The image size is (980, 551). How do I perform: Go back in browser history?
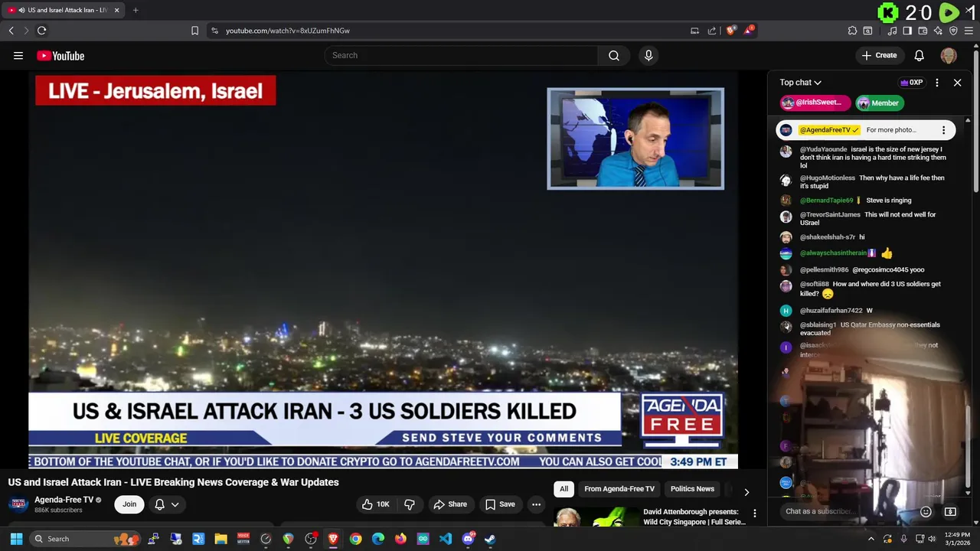11,31
